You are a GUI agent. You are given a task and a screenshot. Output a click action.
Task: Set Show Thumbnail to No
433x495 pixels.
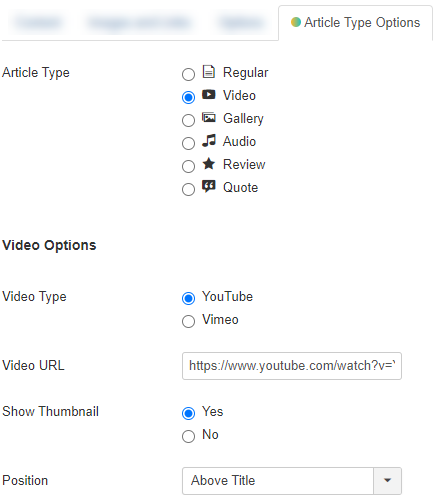pyautogui.click(x=188, y=436)
